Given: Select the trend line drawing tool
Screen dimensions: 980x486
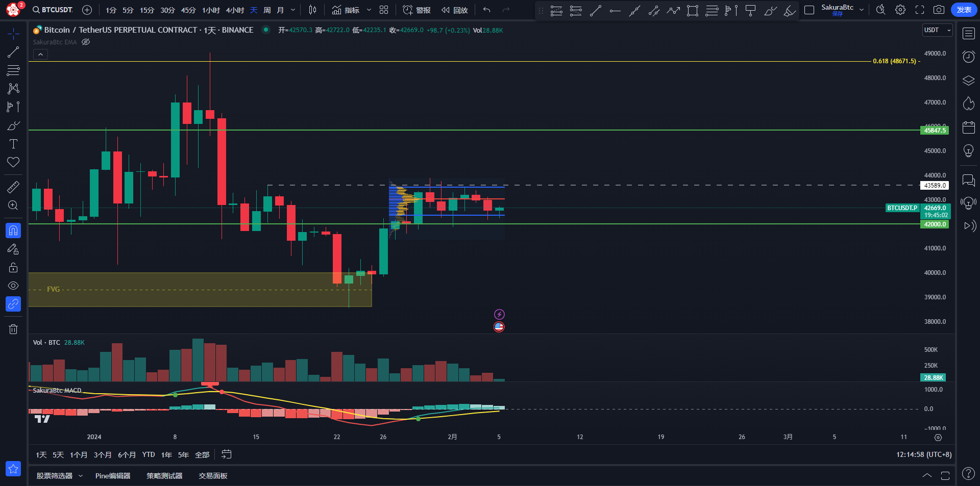Looking at the screenshot, I should coord(13,52).
